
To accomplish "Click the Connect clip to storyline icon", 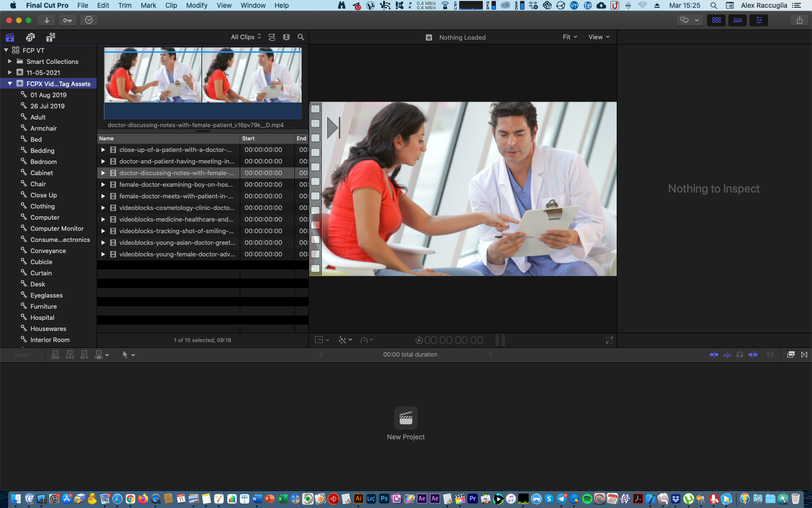I will (x=56, y=355).
